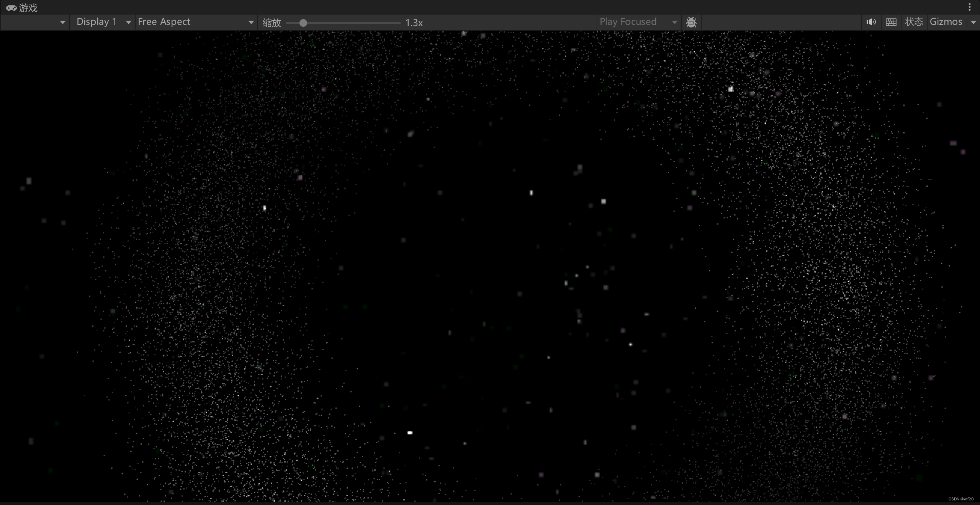Open the three-dot panel options menu
The image size is (980, 505).
coord(969,7)
